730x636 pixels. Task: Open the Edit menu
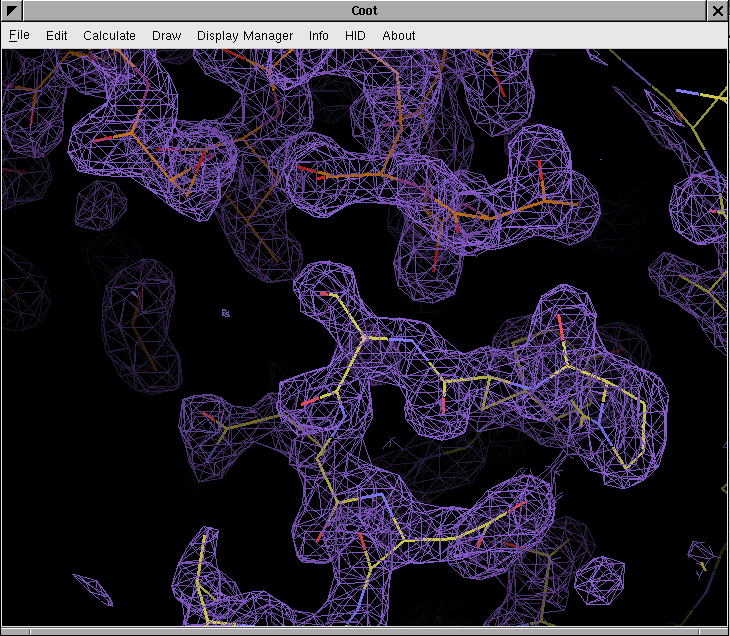coord(57,35)
